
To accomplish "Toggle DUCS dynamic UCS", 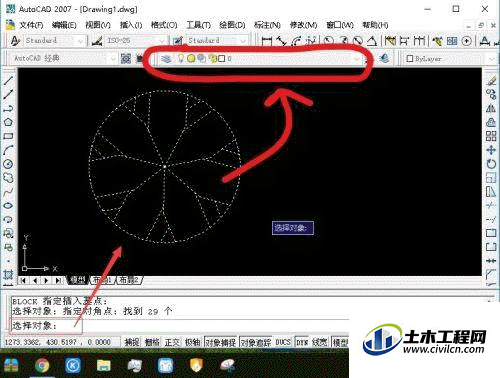I will click(283, 342).
